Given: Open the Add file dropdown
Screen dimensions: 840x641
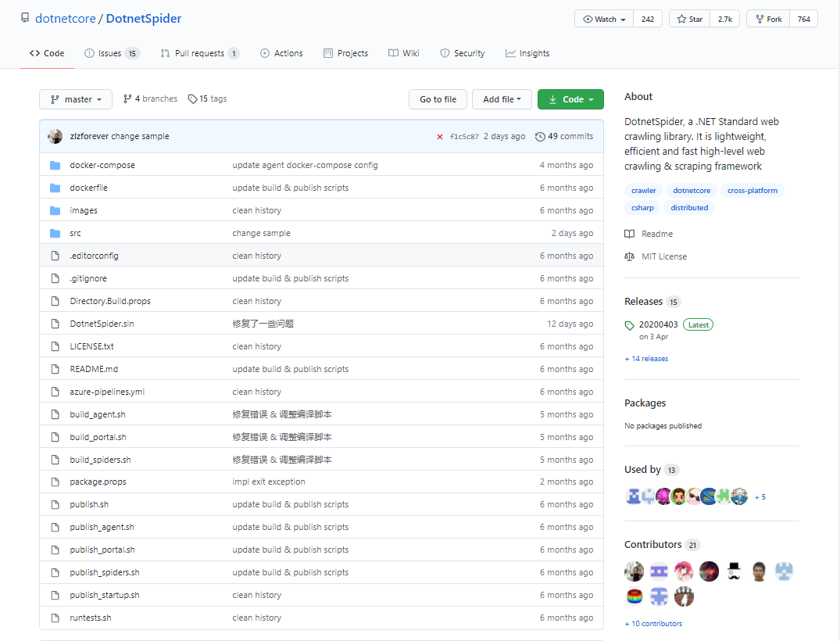Looking at the screenshot, I should [502, 99].
